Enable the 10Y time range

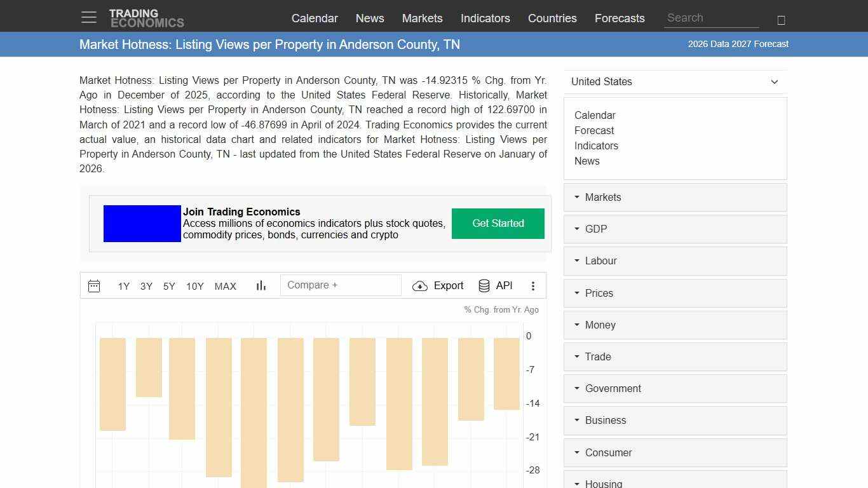coord(194,287)
